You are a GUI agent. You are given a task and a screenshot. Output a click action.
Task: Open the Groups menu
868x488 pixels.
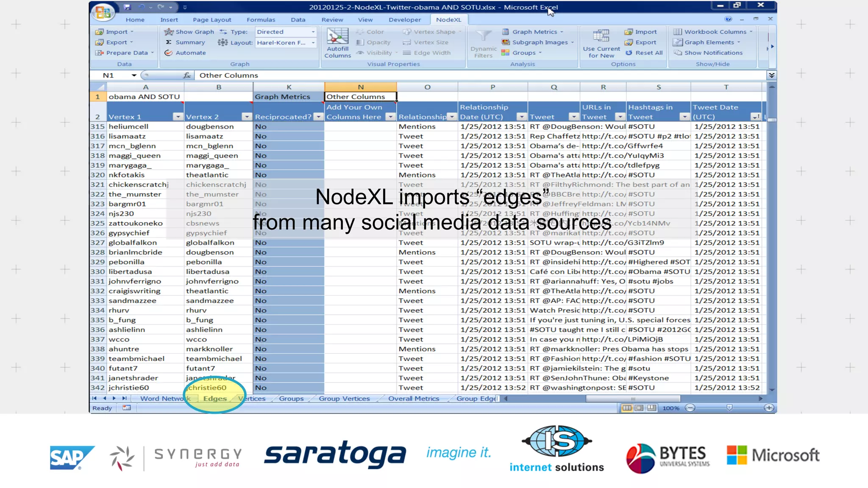[x=521, y=53]
